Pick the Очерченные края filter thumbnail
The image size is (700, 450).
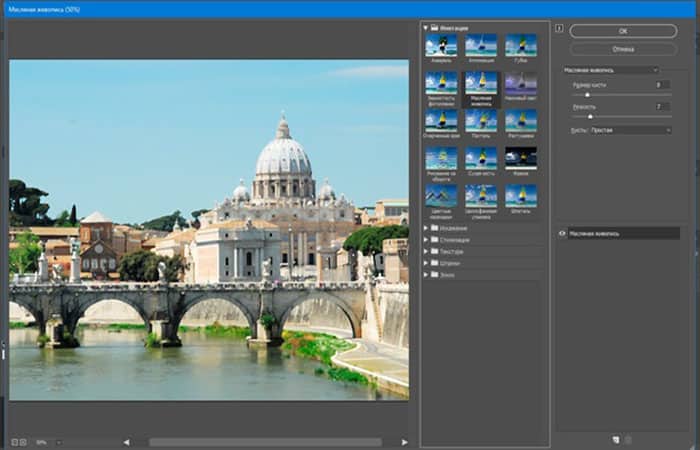tap(441, 121)
